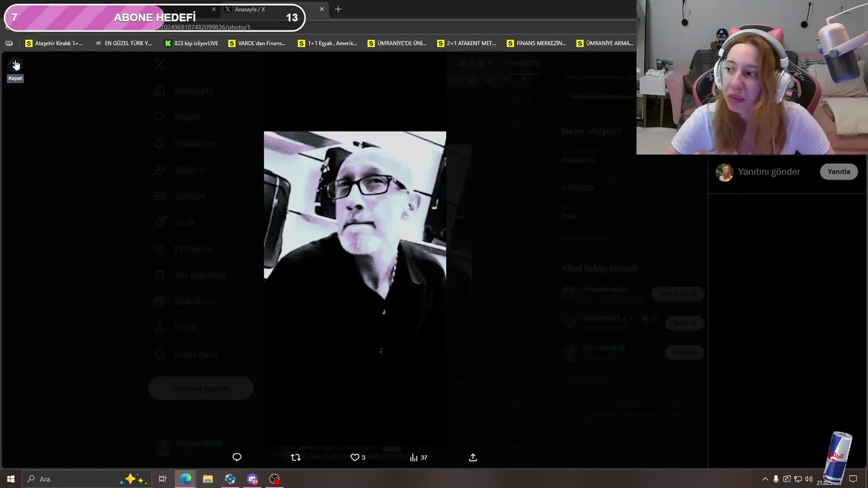Open Discord from the taskbar
This screenshot has height=488, width=868.
[x=252, y=479]
